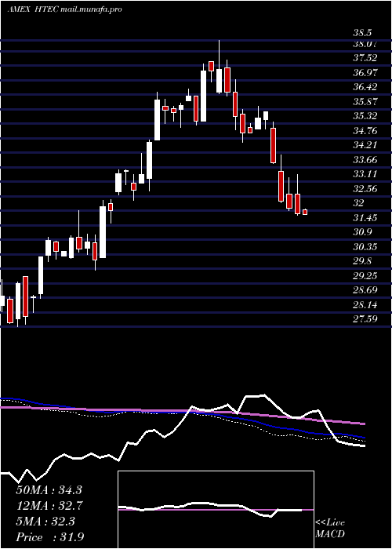
Task: Select the 35.87 price axis label
Action: 365,102
